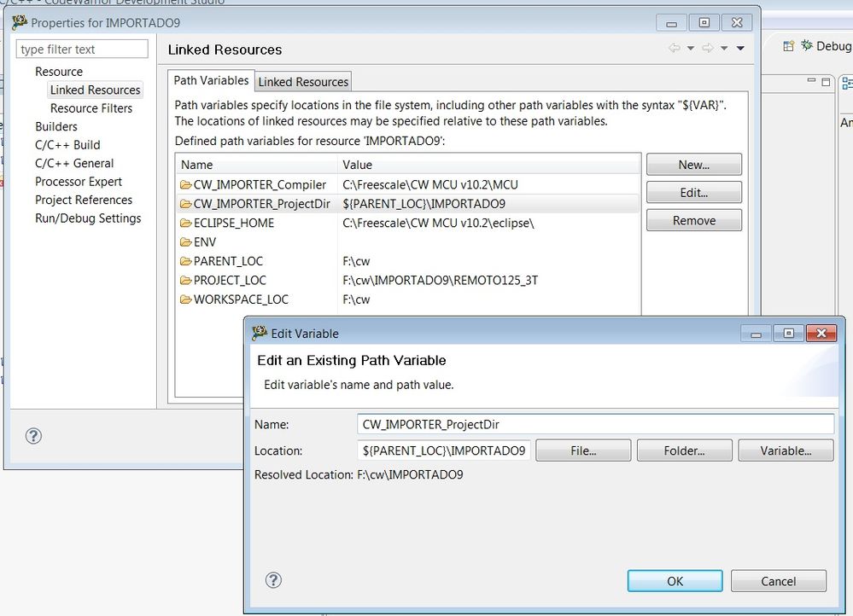853x616 pixels.
Task: Click the Variable... button
Action: (786, 450)
